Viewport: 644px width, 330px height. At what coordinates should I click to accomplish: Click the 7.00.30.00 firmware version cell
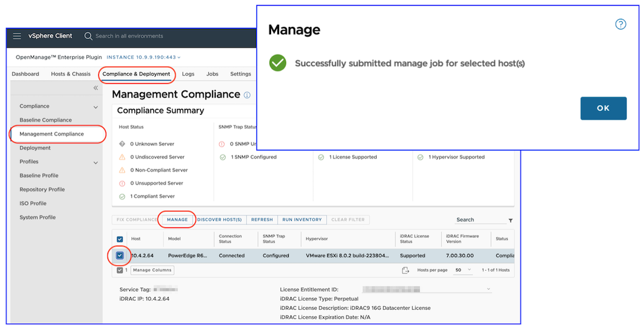[x=460, y=256]
